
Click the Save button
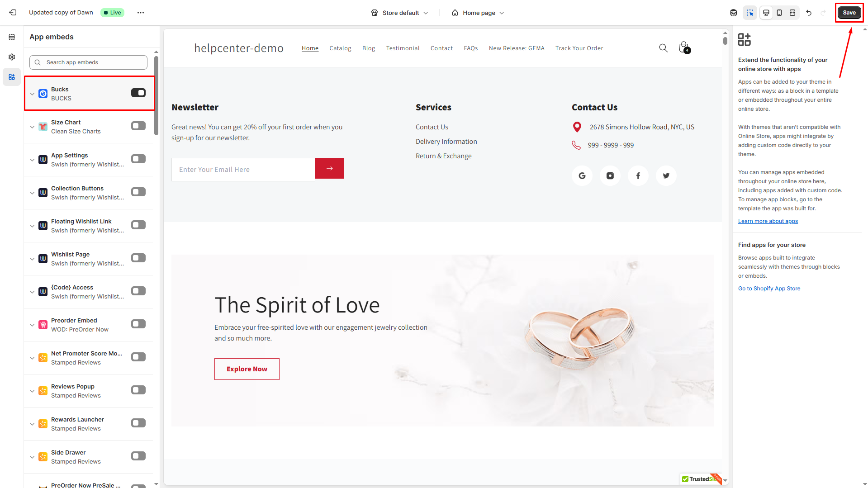pos(849,13)
